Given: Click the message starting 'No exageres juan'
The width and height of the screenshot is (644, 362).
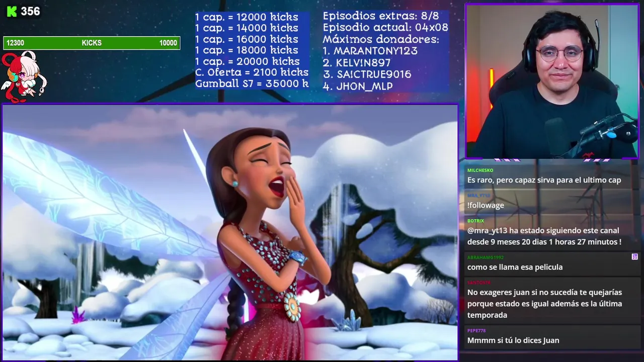Looking at the screenshot, I should (544, 304).
